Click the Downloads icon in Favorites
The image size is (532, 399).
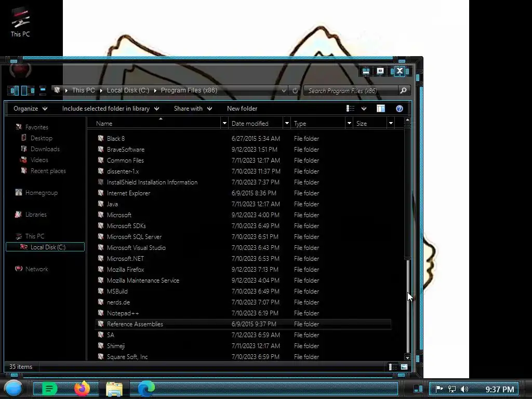24,149
